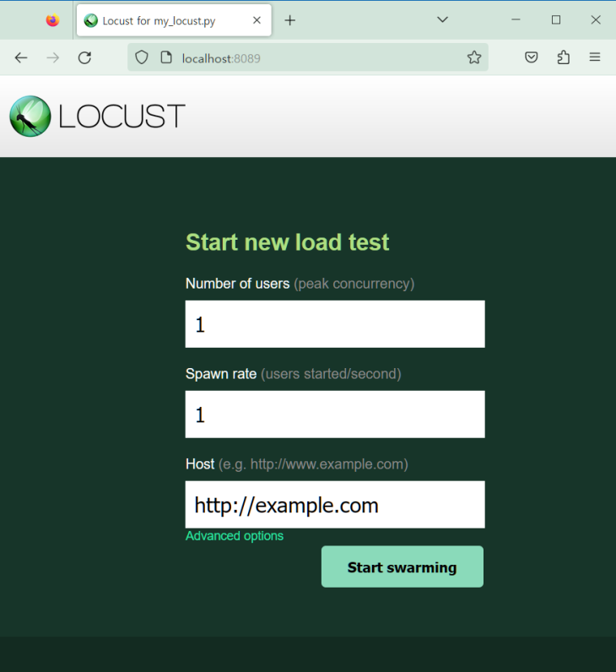616x672 pixels.
Task: Open the tracking protection shield icon
Action: point(142,57)
